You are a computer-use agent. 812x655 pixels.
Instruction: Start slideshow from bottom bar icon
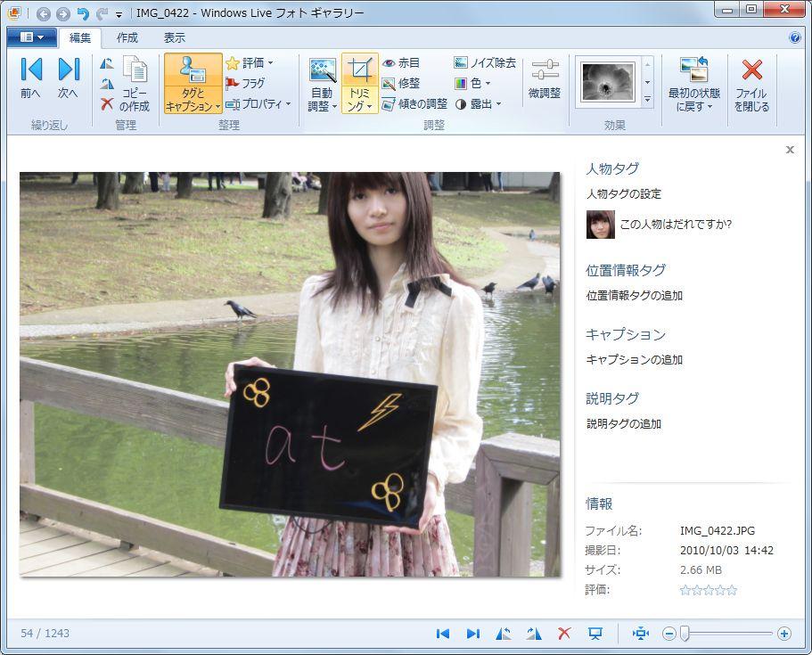[x=595, y=634]
